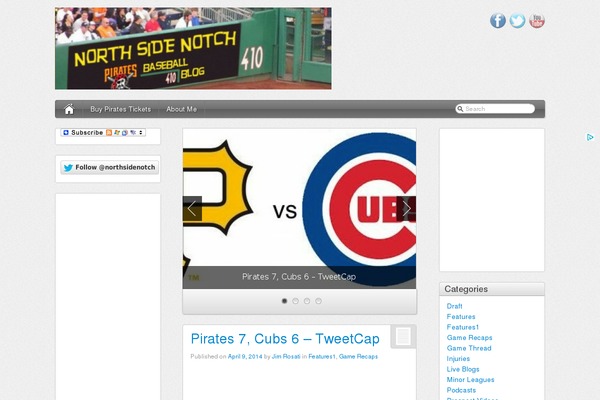Click the orange RSS feed icon
Screen dimensions: 600x400
109,132
